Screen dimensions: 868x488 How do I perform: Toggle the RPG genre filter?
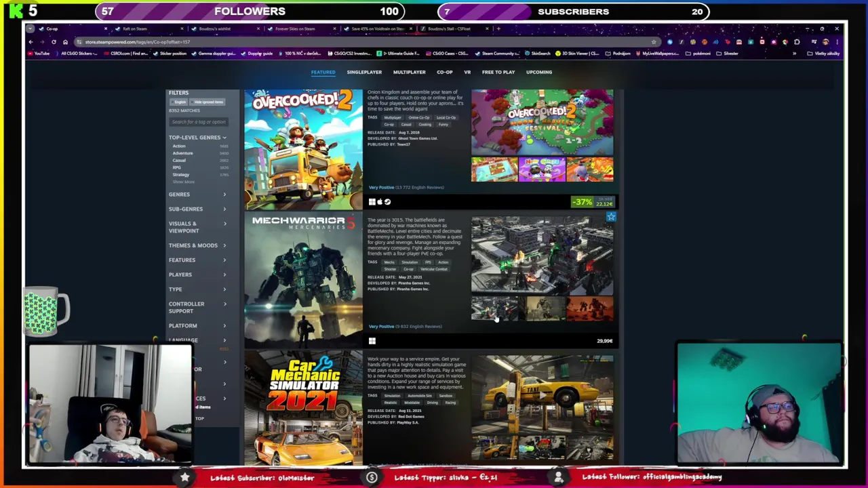tap(177, 167)
